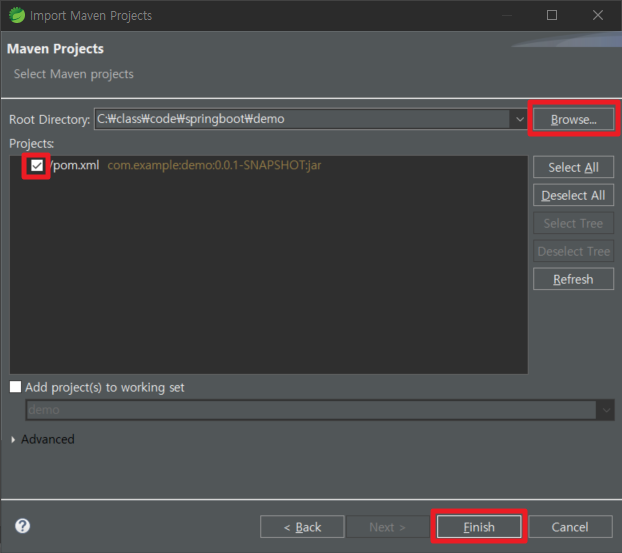Image resolution: width=622 pixels, height=553 pixels.
Task: Minimize the Import Maven Projects window
Action: pyautogui.click(x=507, y=15)
